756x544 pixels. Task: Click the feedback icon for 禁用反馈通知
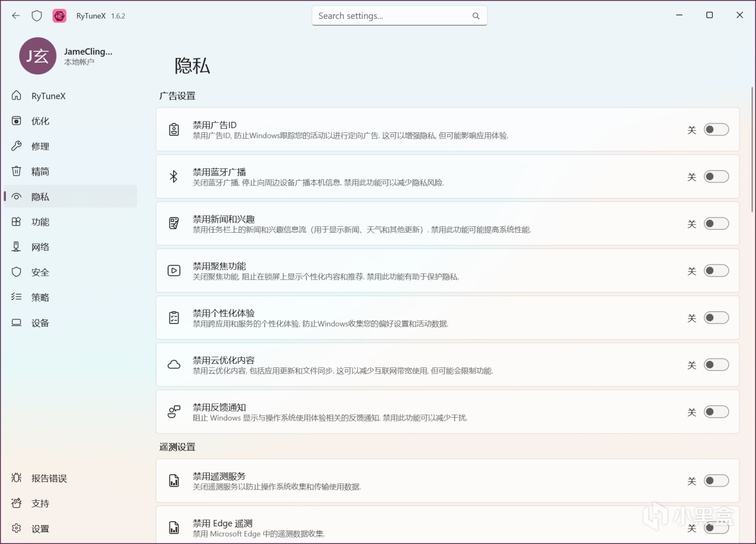tap(174, 412)
